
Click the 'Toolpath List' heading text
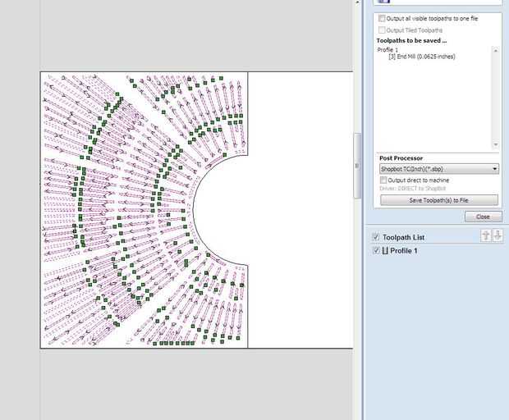403,237
